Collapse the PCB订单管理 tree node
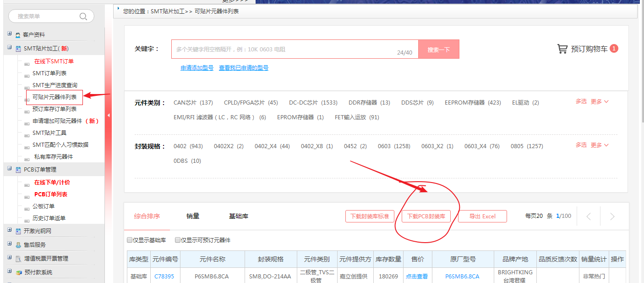The width and height of the screenshot is (644, 283). 10,169
